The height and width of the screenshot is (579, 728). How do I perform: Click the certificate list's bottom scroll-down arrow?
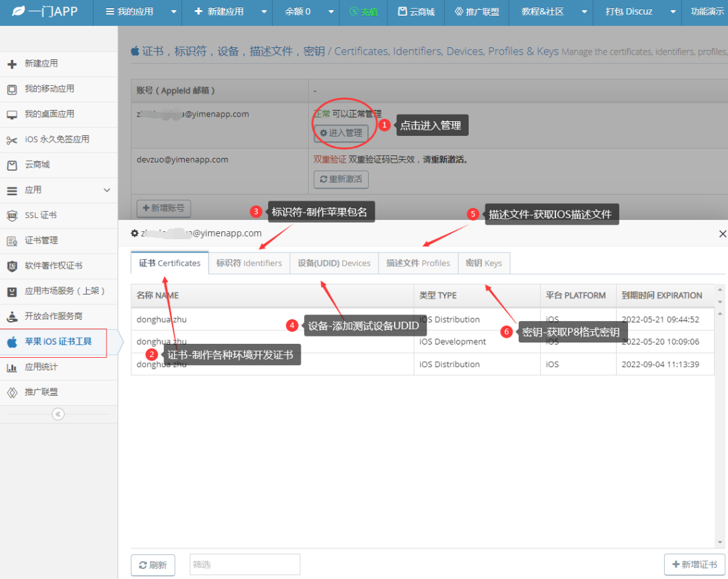tap(720, 542)
